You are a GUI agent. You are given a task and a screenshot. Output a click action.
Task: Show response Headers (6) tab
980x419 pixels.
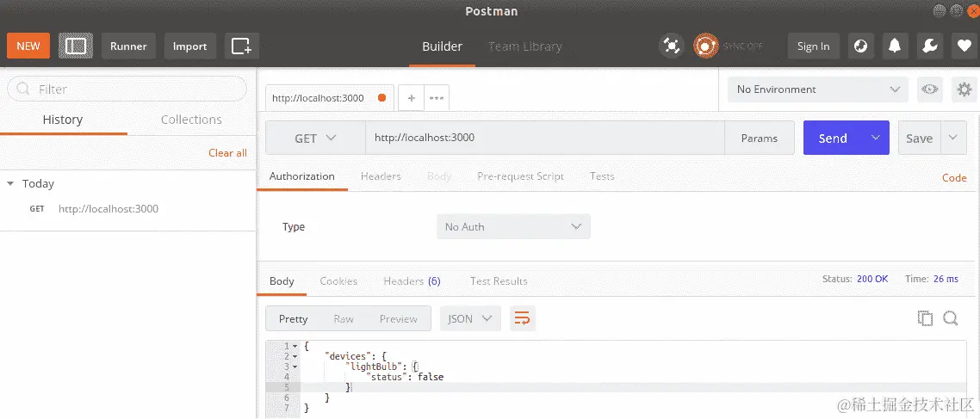pyautogui.click(x=412, y=281)
